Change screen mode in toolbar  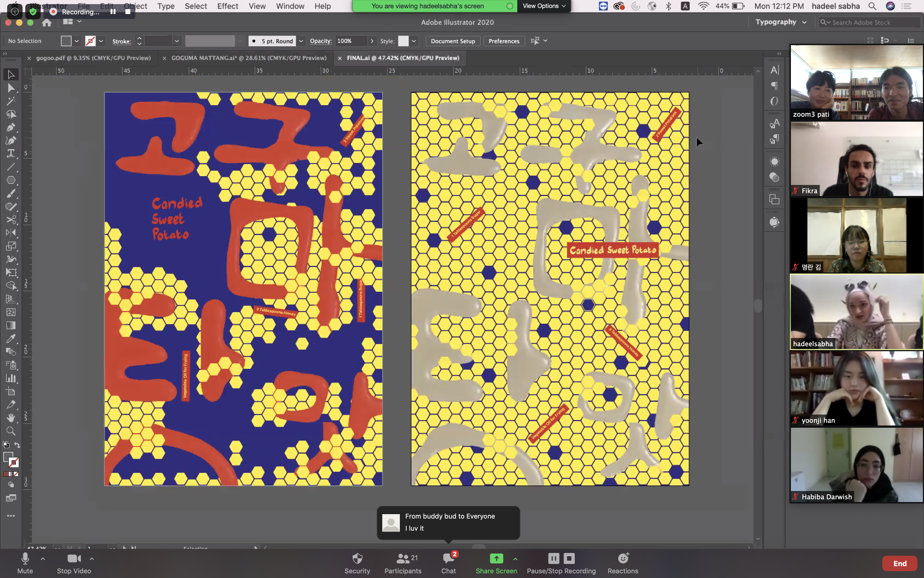coord(11,498)
